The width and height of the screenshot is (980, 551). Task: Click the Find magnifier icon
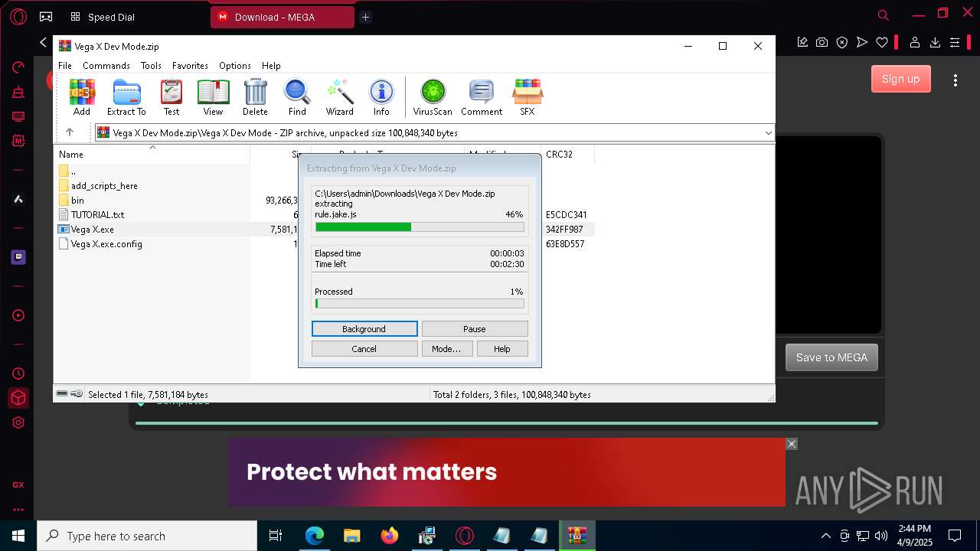[x=297, y=97]
